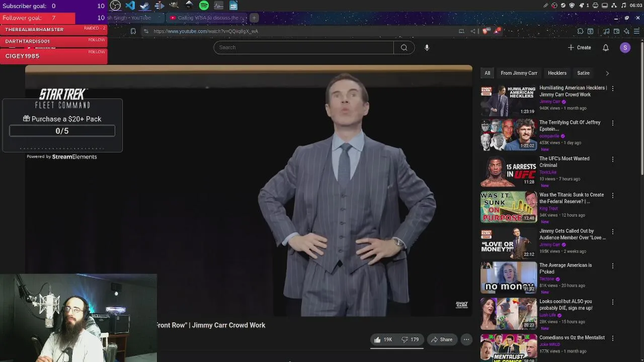Open options for Humiliating American Hecklers video

[612, 88]
